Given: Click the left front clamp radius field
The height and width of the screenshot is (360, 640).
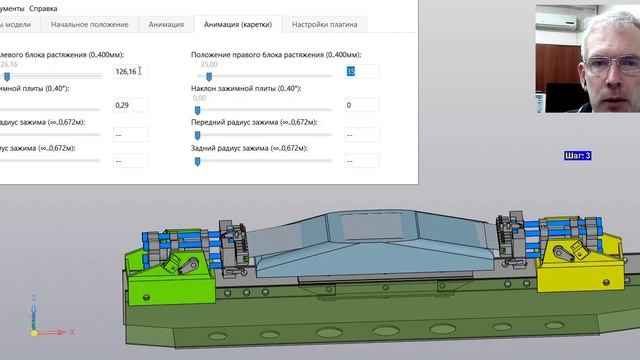Looking at the screenshot, I should click(x=131, y=135).
